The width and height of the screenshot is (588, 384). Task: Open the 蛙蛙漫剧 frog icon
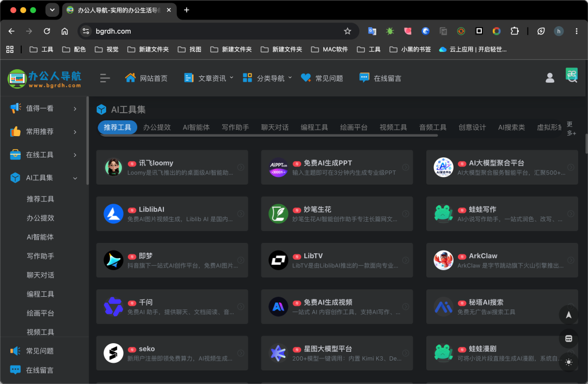point(443,353)
